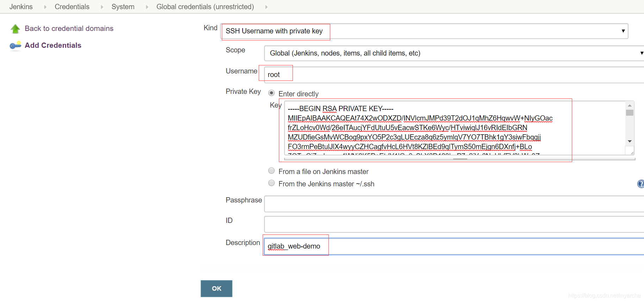Expand breadcrumb arrow after Credentials
644x302 pixels.
(102, 7)
